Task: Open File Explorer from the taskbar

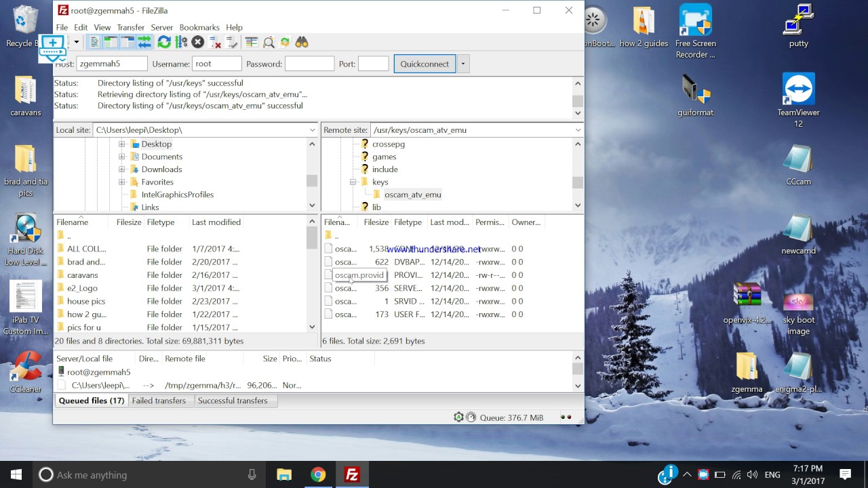Action: (x=284, y=474)
